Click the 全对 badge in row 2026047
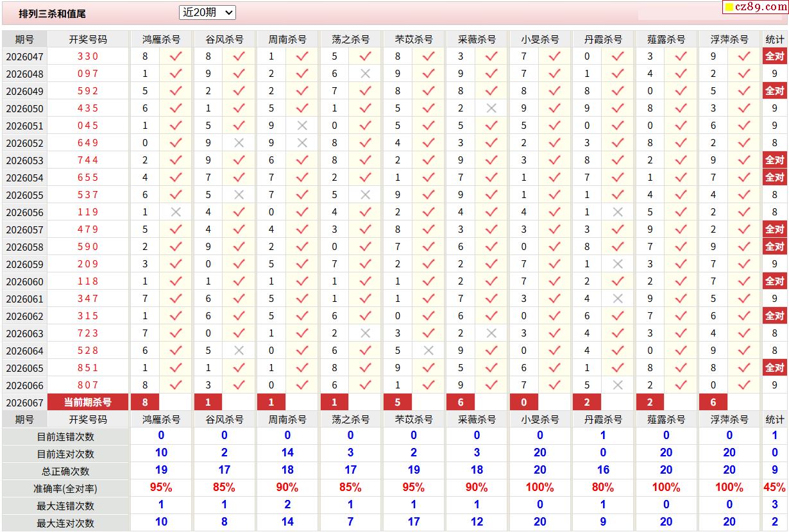The width and height of the screenshot is (789, 532). [x=774, y=56]
